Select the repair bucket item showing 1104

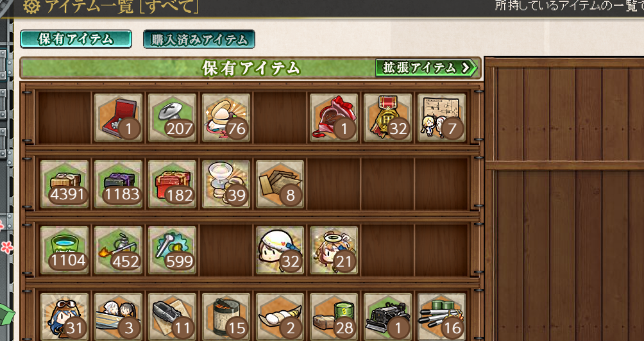[65, 250]
